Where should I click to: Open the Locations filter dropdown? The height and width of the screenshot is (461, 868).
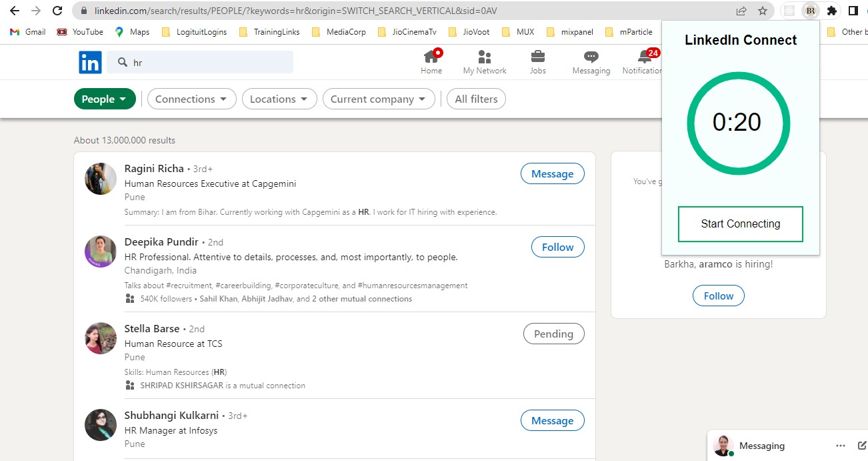[279, 99]
